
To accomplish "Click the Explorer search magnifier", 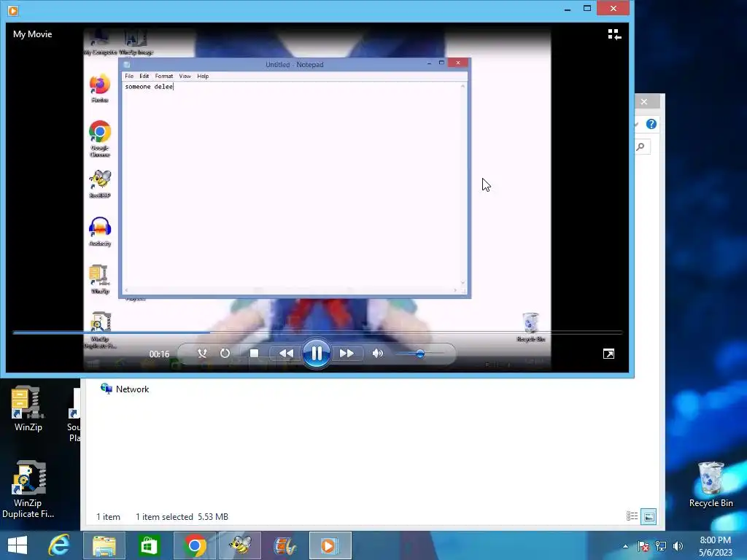I will (x=640, y=147).
